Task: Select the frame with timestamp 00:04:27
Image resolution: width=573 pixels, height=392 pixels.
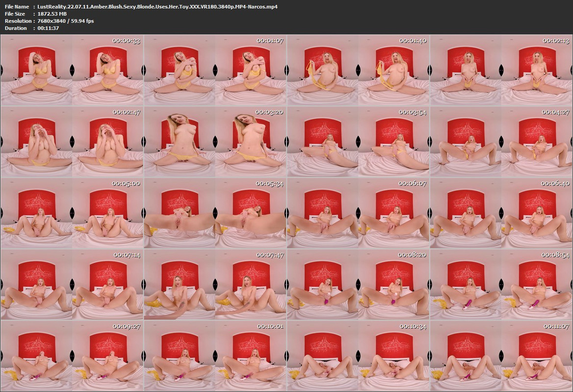Action: pos(501,142)
